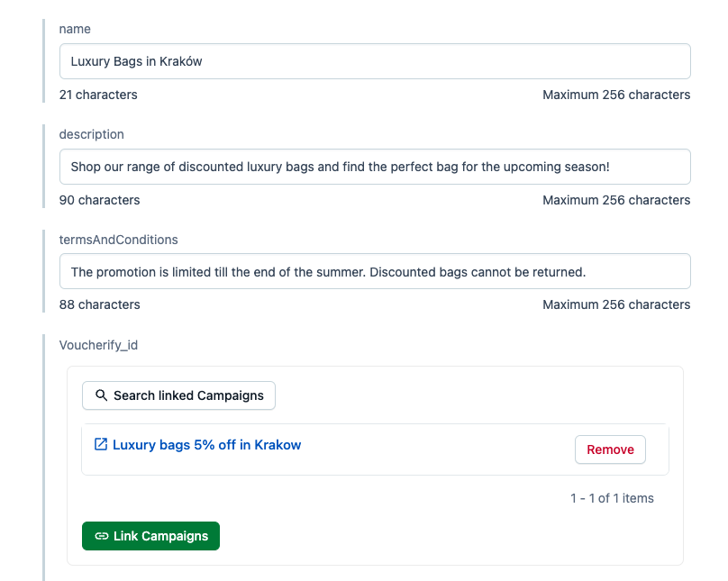
Task: Click the 90 characters counter
Action: point(99,200)
